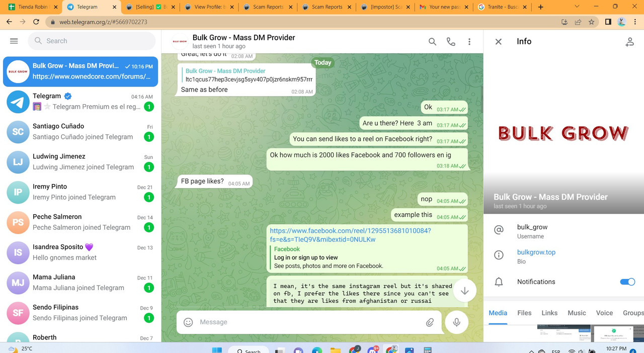Viewport: 644px width, 353px height.
Task: Open the clock showing 10:27 PM
Action: tap(616, 349)
